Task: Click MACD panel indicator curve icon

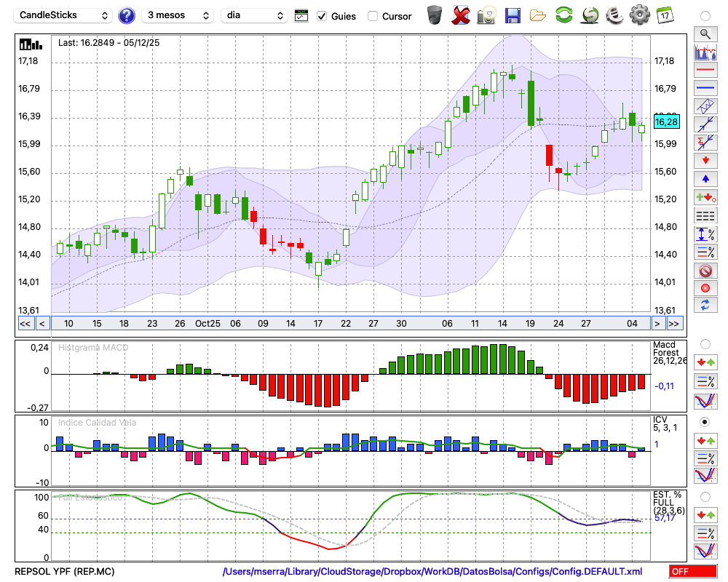Action: click(x=705, y=401)
